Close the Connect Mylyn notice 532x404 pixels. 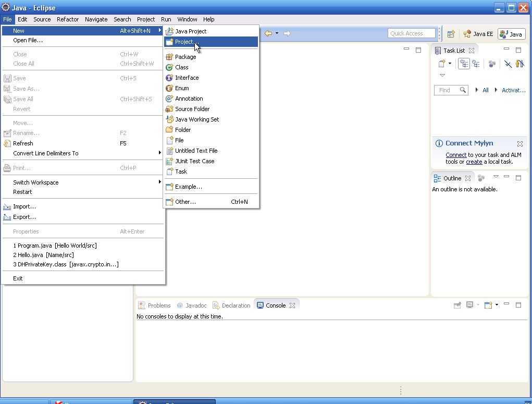(520, 144)
